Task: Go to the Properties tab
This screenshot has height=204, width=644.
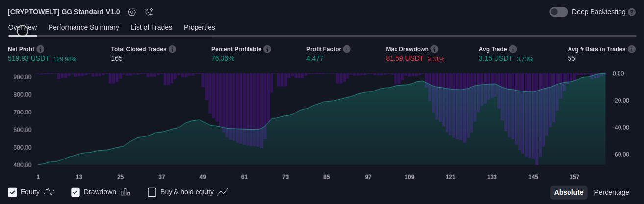Action: [x=199, y=27]
